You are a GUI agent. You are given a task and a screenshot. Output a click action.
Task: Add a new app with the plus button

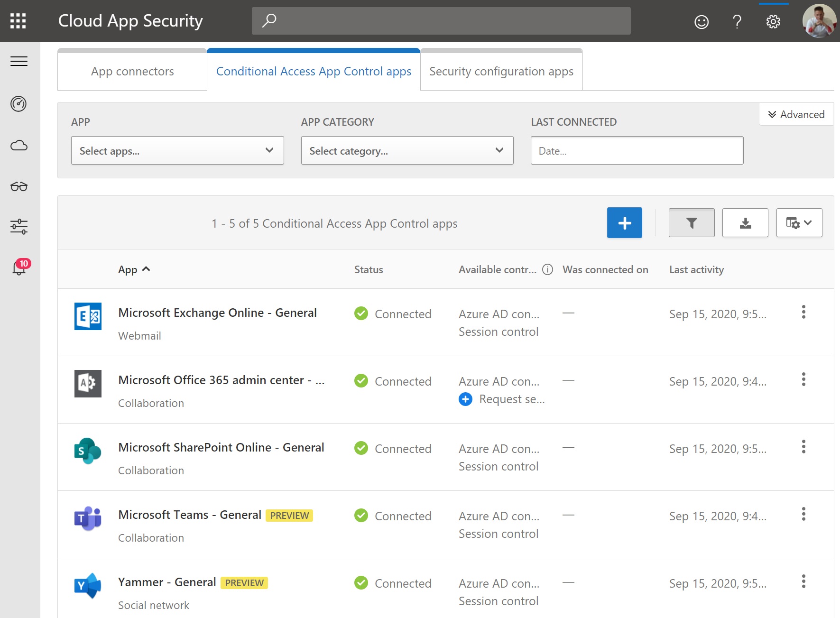click(x=624, y=222)
